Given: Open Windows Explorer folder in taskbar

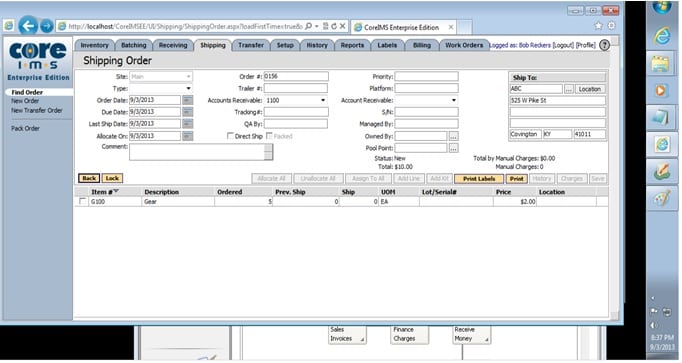Looking at the screenshot, I should pyautogui.click(x=661, y=64).
